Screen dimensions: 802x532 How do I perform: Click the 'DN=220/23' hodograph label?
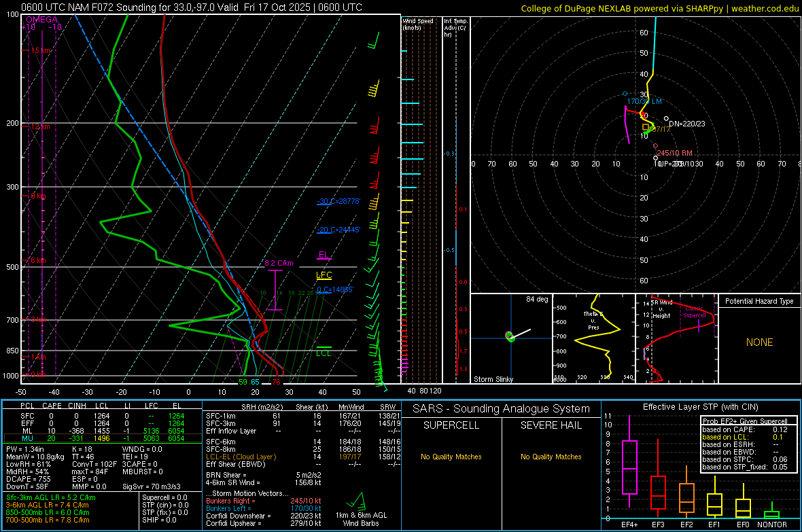pos(687,124)
